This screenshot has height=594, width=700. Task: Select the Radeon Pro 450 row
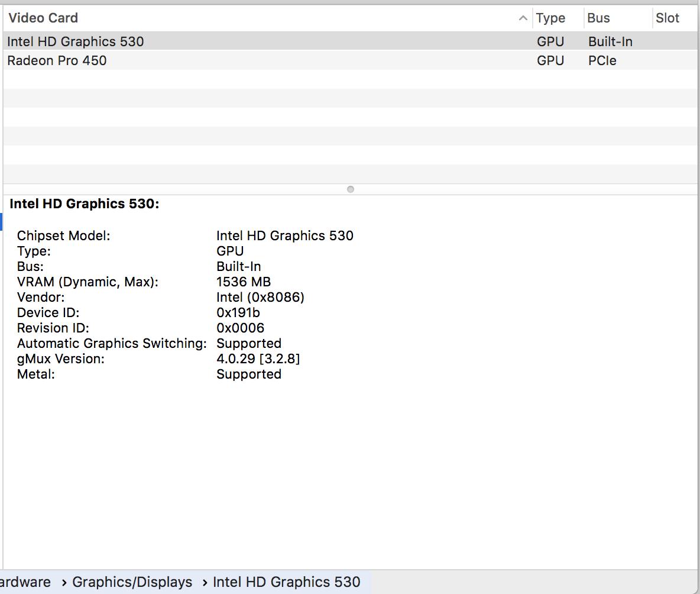(350, 60)
